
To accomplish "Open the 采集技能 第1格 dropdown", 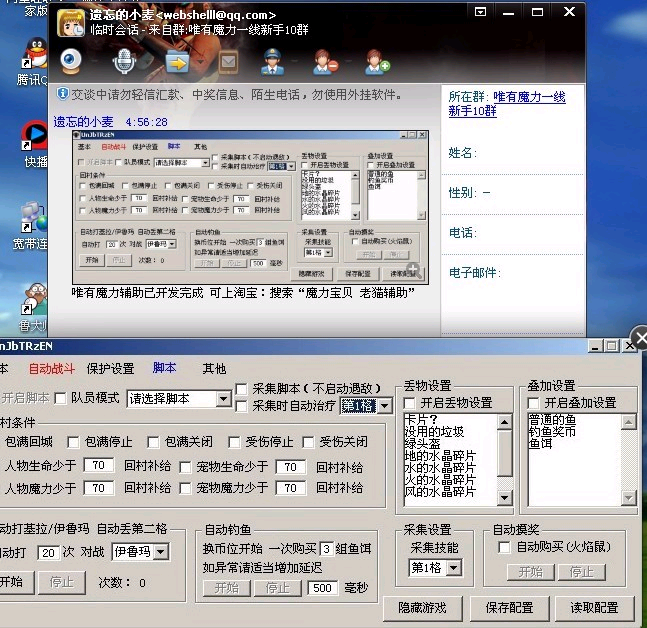I will click(x=435, y=568).
